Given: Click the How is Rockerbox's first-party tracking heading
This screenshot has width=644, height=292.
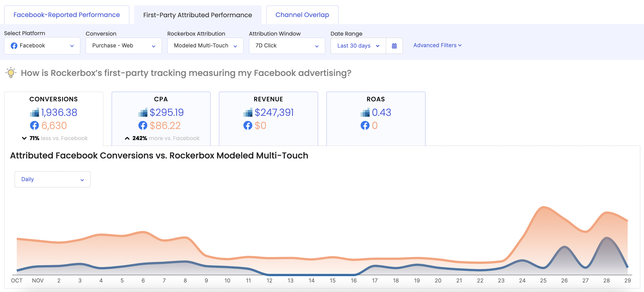Looking at the screenshot, I should pyautogui.click(x=186, y=73).
